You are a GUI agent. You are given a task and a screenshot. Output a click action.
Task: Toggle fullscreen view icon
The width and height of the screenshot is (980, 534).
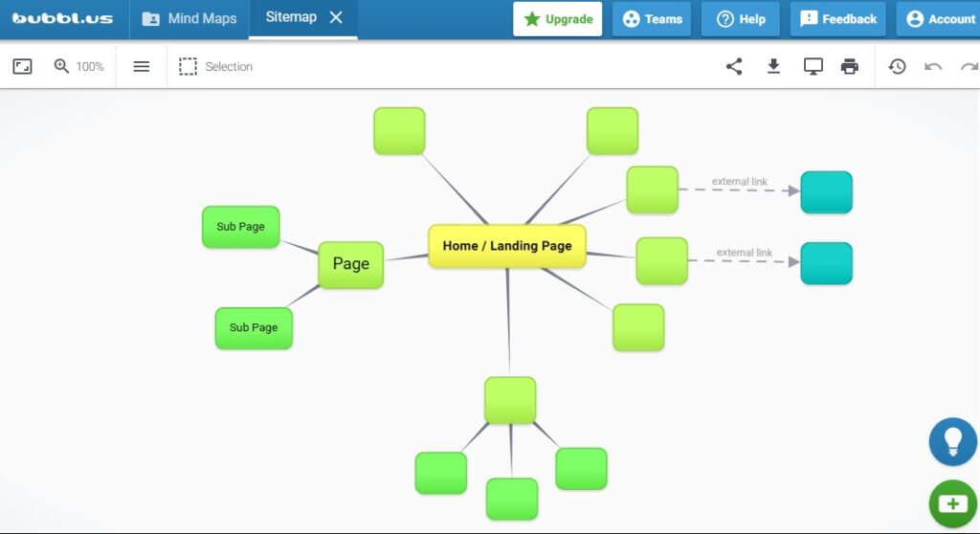click(x=23, y=66)
